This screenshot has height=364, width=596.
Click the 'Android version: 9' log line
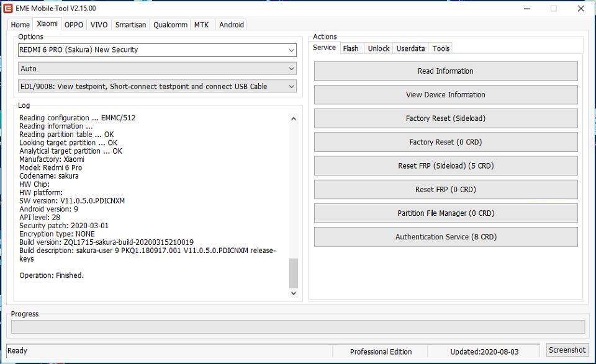pos(48,209)
